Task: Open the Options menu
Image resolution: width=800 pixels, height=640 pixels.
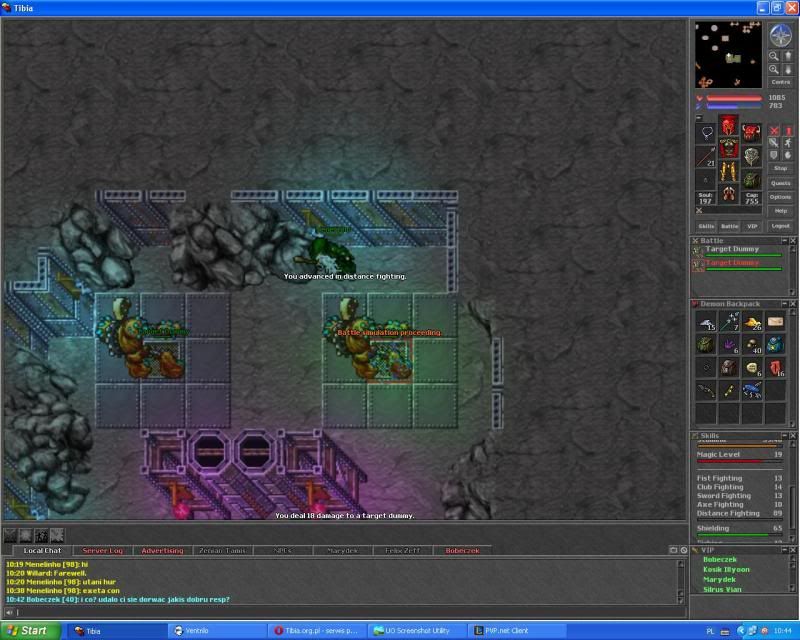Action: click(x=781, y=196)
